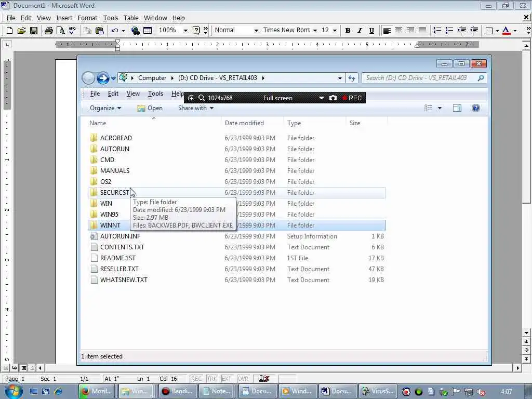Open the Times New Roman font dropdown
Viewport: 532px width, 399px height.
[x=315, y=31]
